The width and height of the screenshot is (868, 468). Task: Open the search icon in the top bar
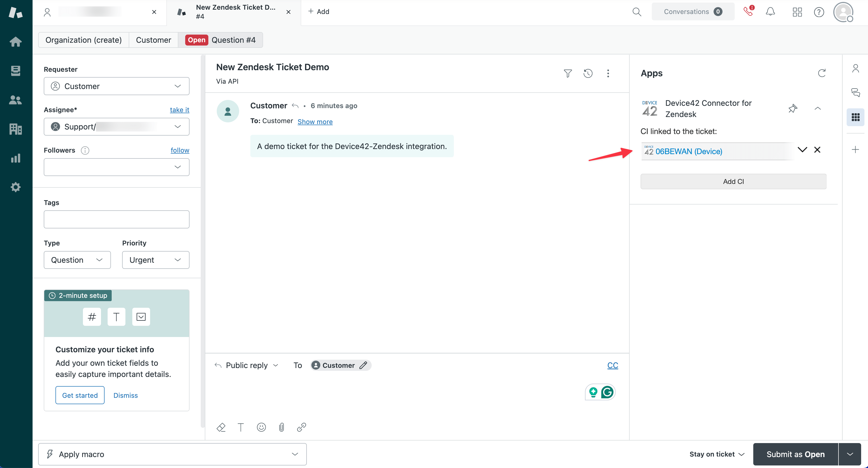pos(636,11)
